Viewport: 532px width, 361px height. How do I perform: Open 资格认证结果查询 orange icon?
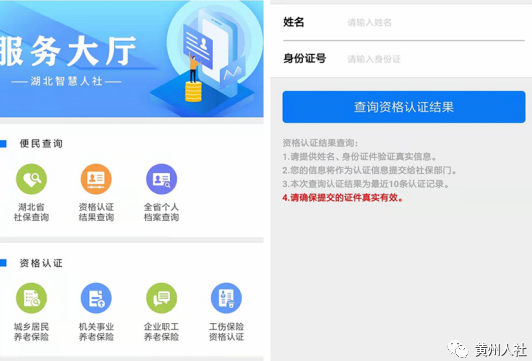96,179
